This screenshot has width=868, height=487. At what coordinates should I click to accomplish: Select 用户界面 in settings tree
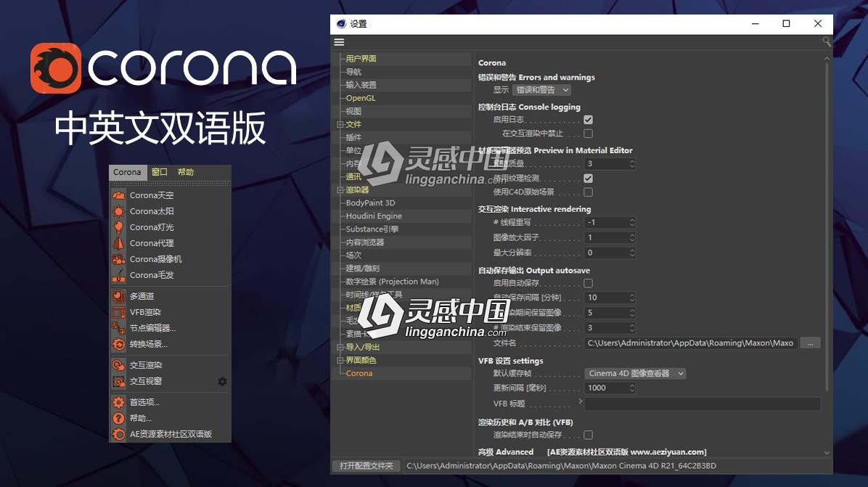(x=361, y=59)
